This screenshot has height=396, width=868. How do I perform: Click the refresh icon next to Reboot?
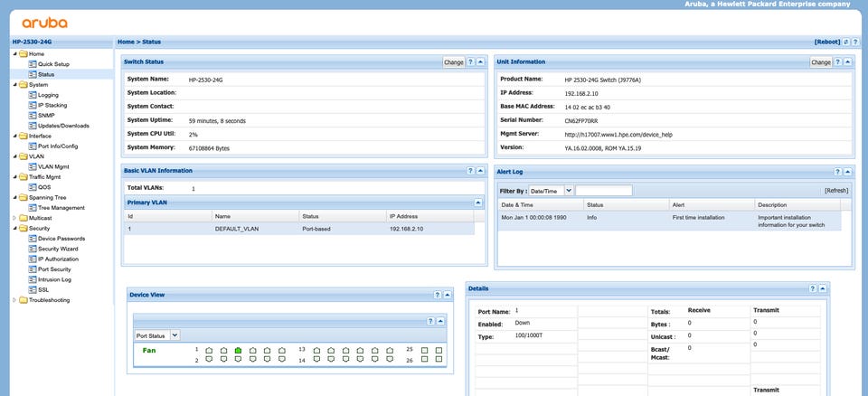tap(846, 42)
